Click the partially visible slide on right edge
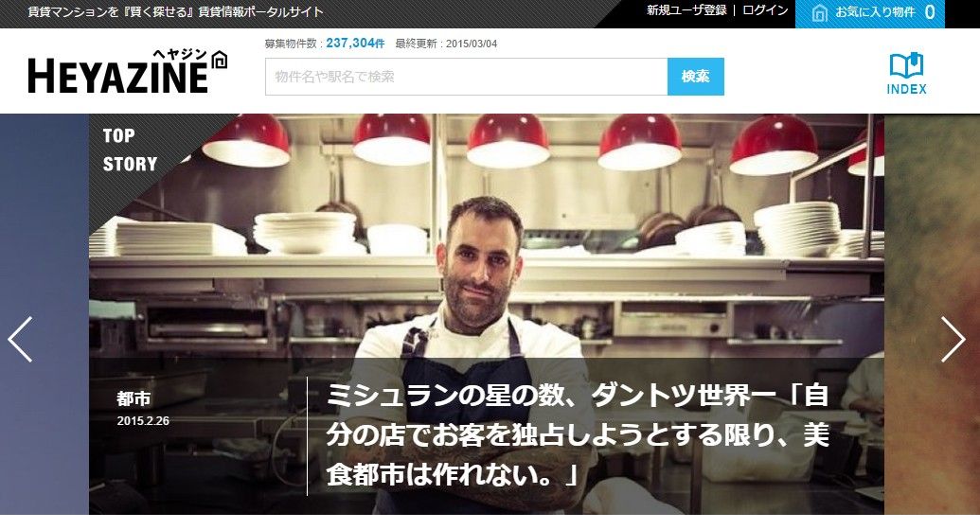This screenshot has height=530, width=980. point(932,314)
